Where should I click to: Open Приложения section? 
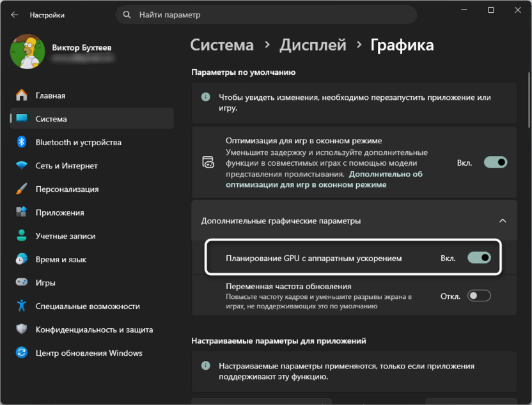tap(92, 212)
